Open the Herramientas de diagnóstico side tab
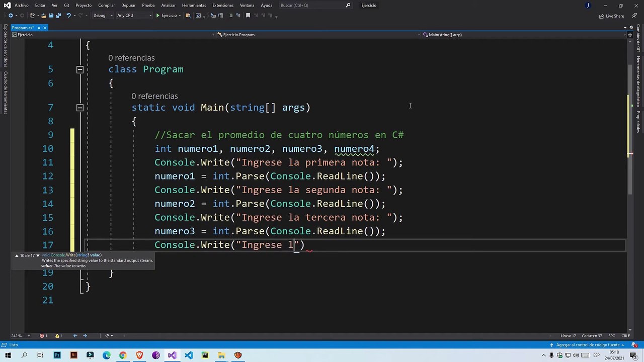 point(638,81)
